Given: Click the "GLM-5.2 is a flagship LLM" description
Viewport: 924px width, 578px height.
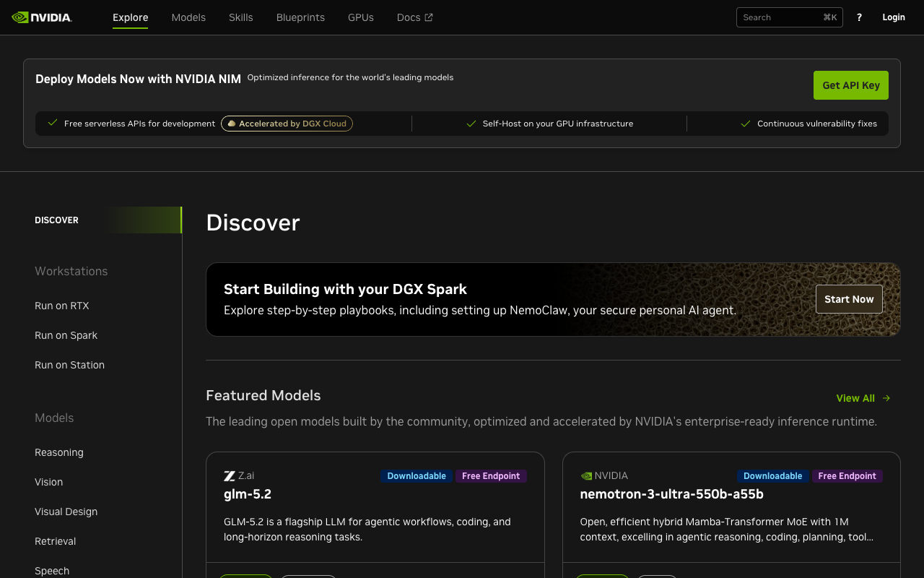Looking at the screenshot, I should [x=367, y=530].
